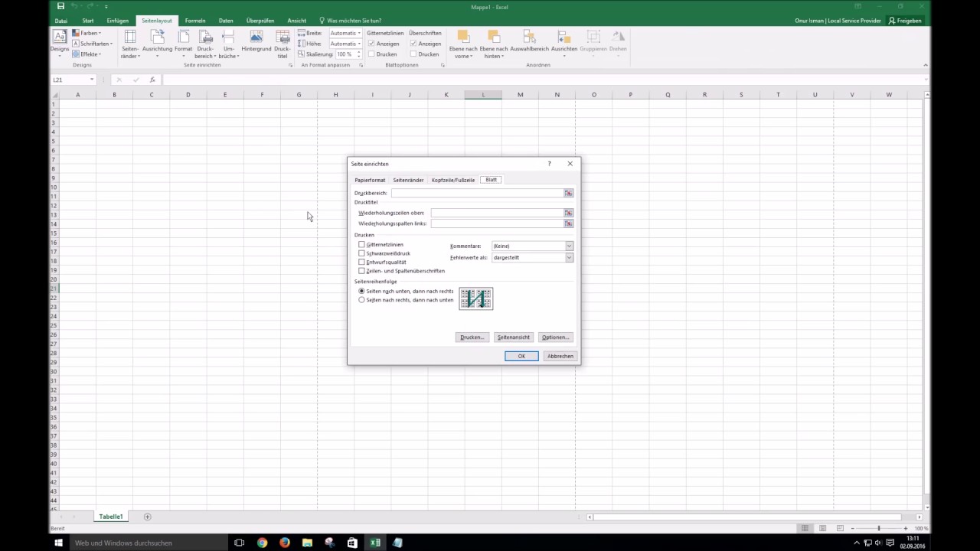Open the Druckbereich print area menu
This screenshot has height=551, width=980.
coord(205,44)
